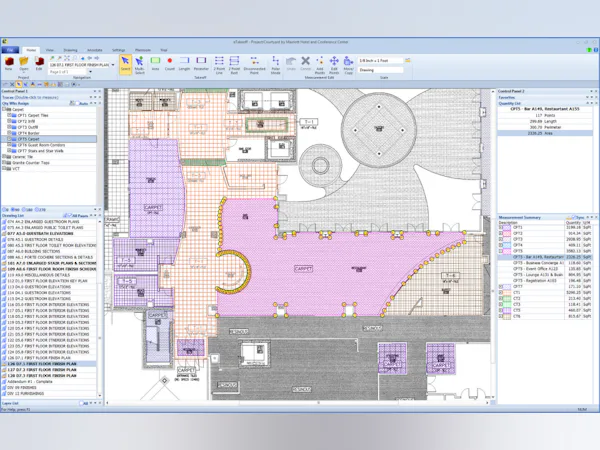Viewport: 600px width, 450px height.
Task: Select the Disconnected Point tool
Action: tap(254, 64)
